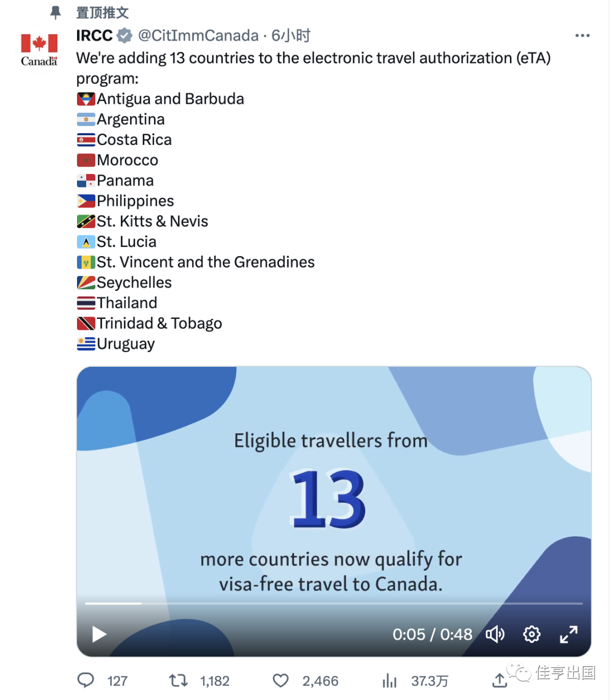Seek along the video progress bar

point(334,603)
